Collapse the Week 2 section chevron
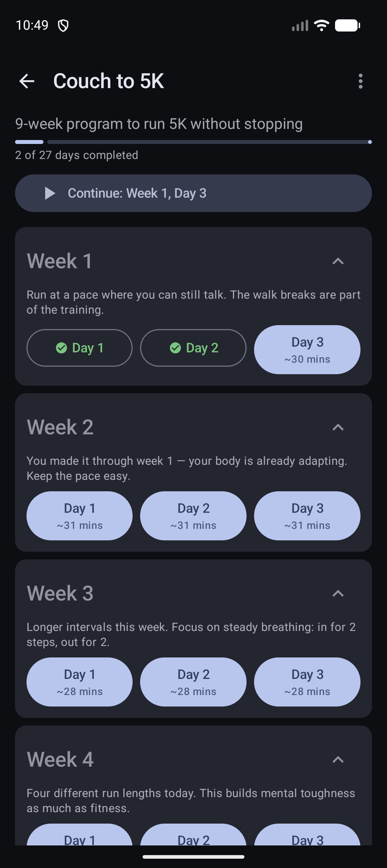 [x=338, y=427]
